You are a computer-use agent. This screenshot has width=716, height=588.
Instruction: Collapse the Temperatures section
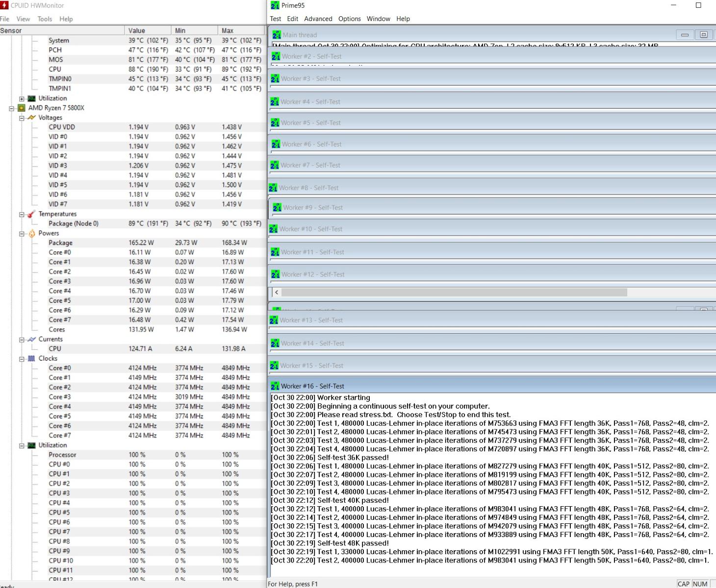(22, 215)
